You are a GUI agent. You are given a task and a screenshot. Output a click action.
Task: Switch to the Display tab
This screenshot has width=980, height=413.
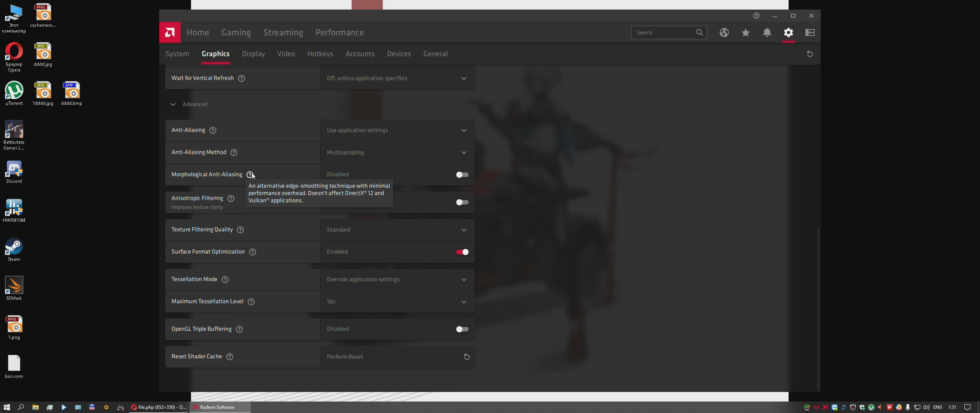pos(253,54)
